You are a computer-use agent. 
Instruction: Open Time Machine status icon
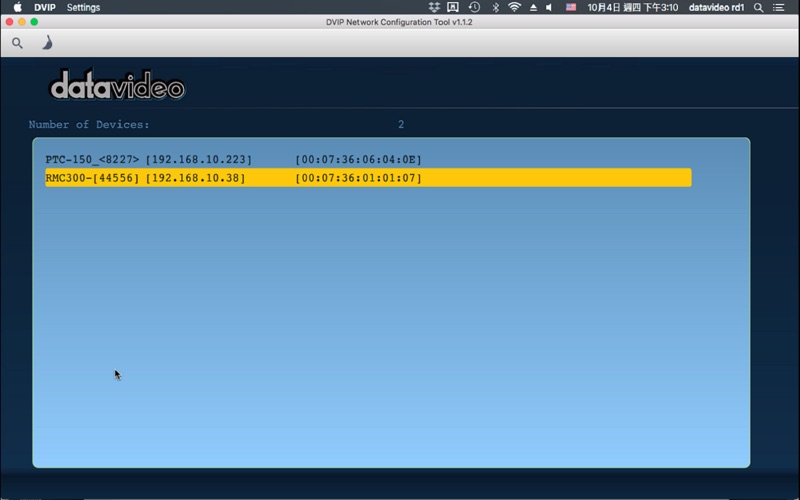point(474,7)
